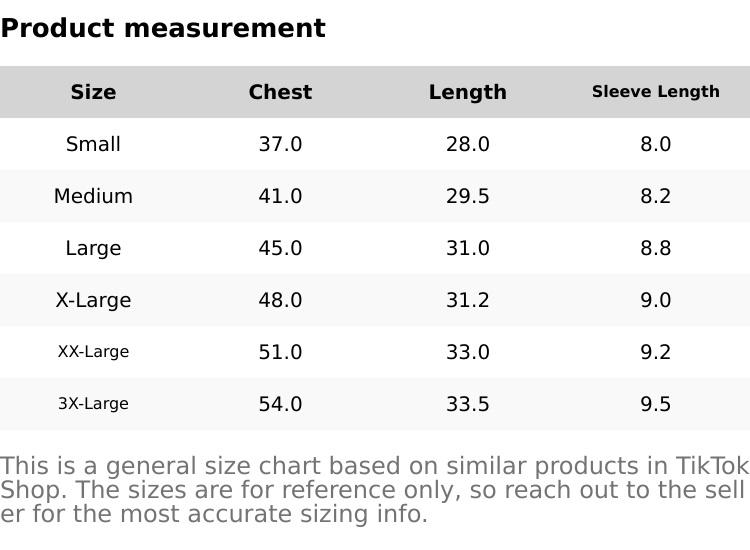Click the Chest column header
This screenshot has width=750, height=550.
280,92
